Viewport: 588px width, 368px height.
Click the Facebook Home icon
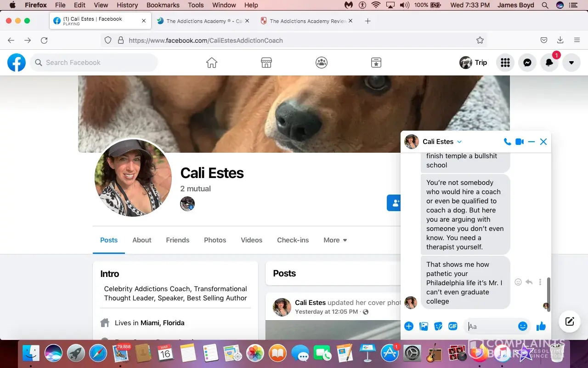[212, 63]
